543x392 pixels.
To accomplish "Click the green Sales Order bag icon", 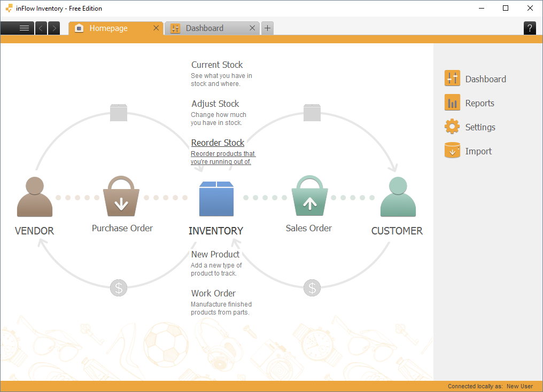I will tap(309, 196).
